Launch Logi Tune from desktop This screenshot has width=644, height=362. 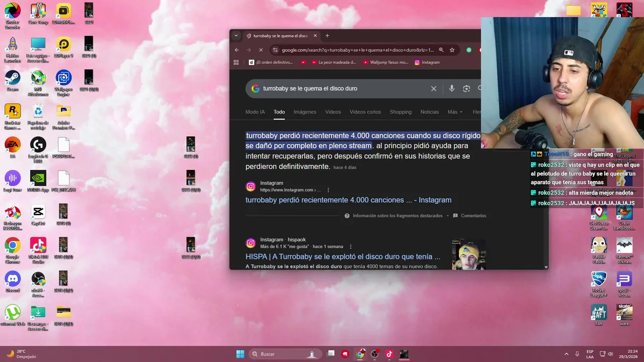pos(13,182)
